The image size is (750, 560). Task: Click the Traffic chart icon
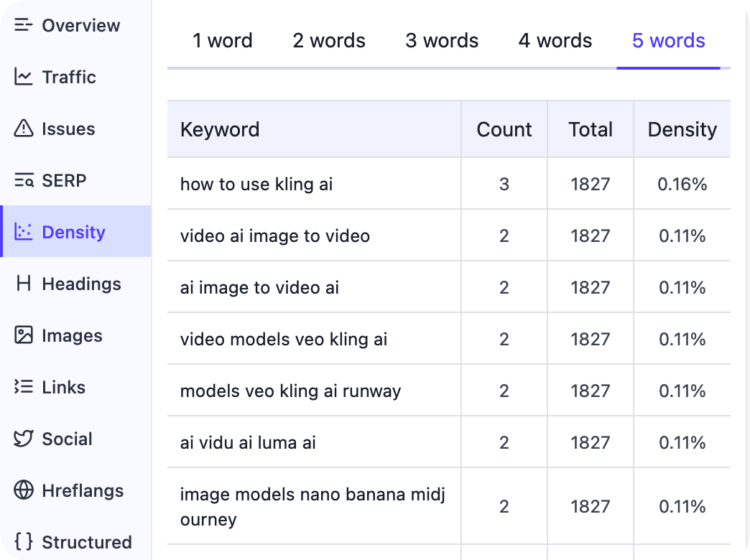(x=24, y=78)
